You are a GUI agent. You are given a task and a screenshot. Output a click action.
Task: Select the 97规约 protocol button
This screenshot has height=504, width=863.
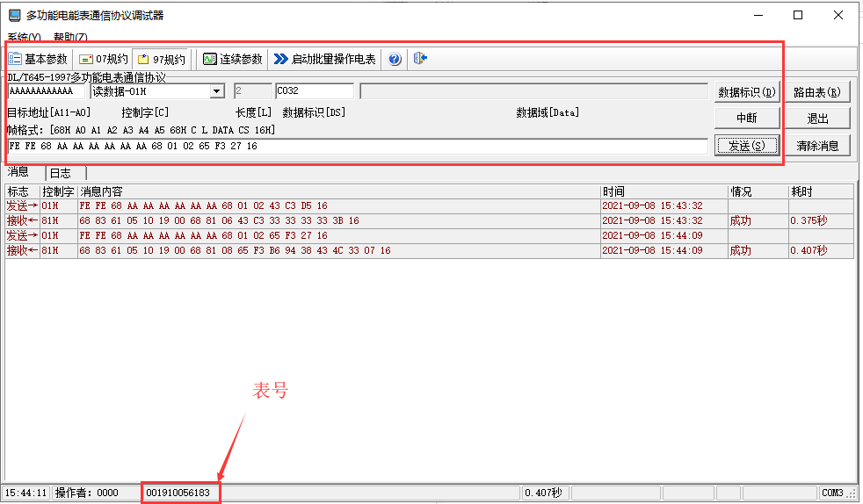162,59
